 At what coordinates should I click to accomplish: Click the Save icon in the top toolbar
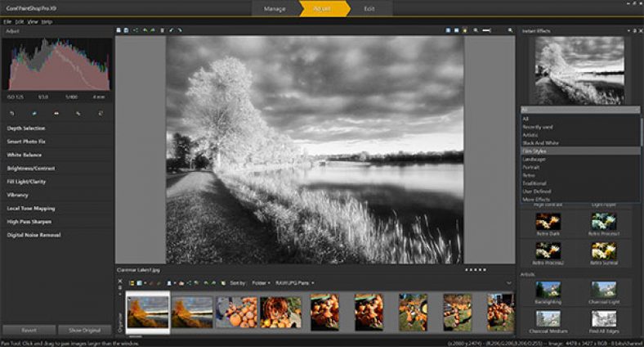[124, 30]
